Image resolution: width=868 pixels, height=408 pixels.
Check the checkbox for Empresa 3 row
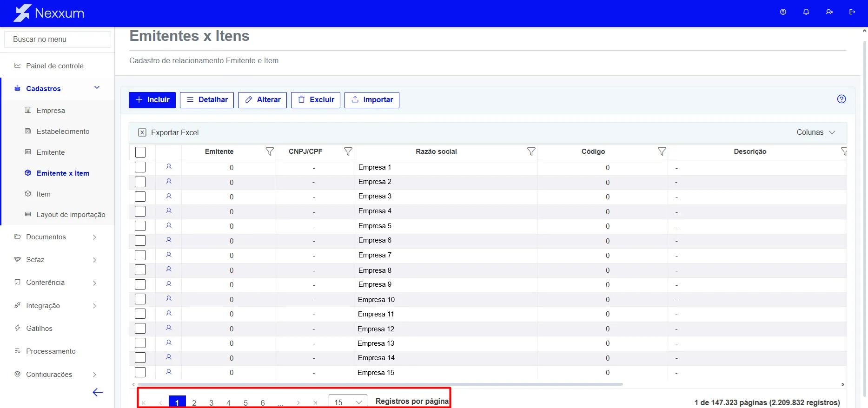140,197
